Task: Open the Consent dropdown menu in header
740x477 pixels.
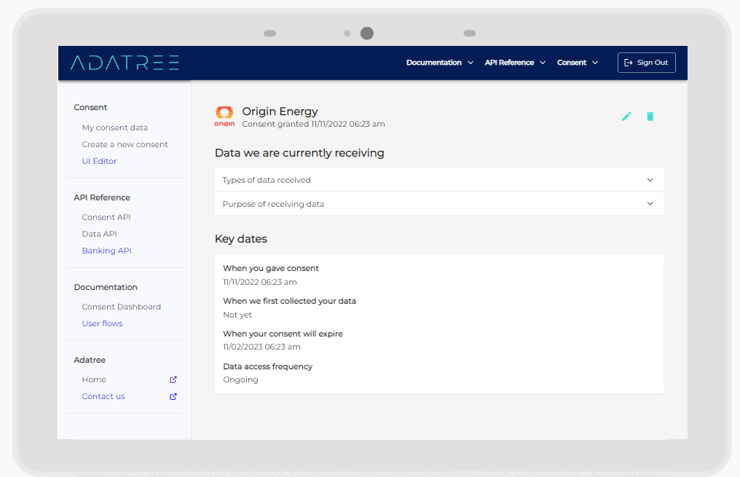Action: [x=577, y=63]
